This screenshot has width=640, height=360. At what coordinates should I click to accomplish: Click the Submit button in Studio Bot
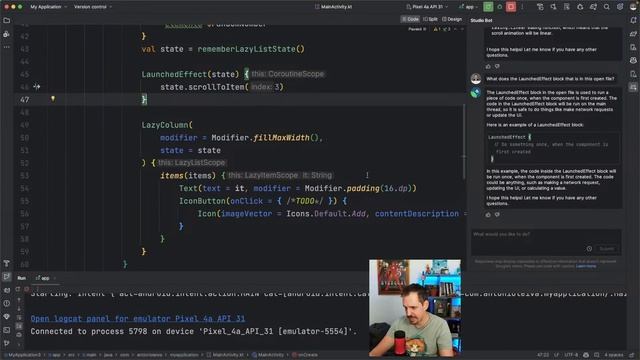click(607, 249)
